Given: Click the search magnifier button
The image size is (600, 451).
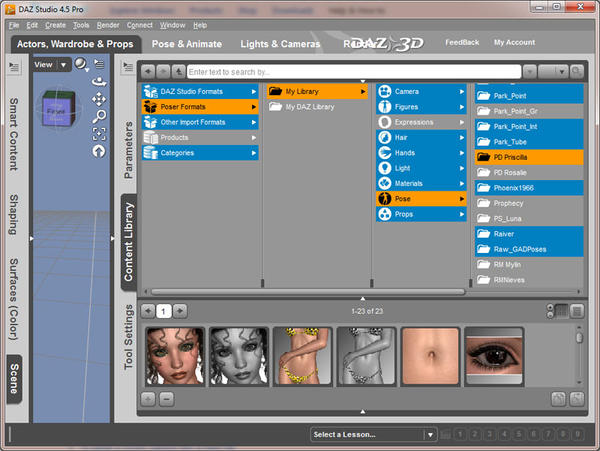Looking at the screenshot, I should (x=577, y=72).
